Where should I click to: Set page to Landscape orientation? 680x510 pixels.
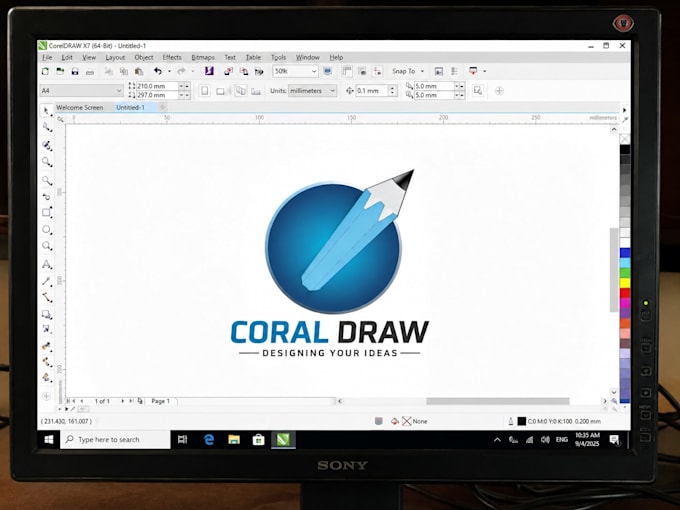(x=220, y=91)
